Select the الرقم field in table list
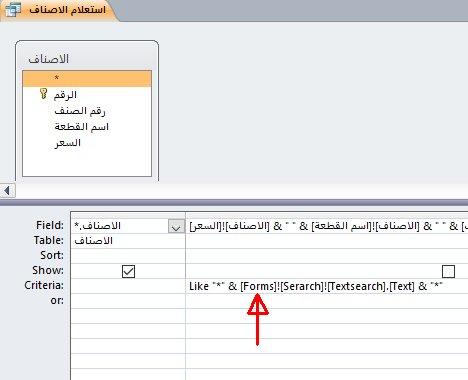468x380 pixels. 87,95
